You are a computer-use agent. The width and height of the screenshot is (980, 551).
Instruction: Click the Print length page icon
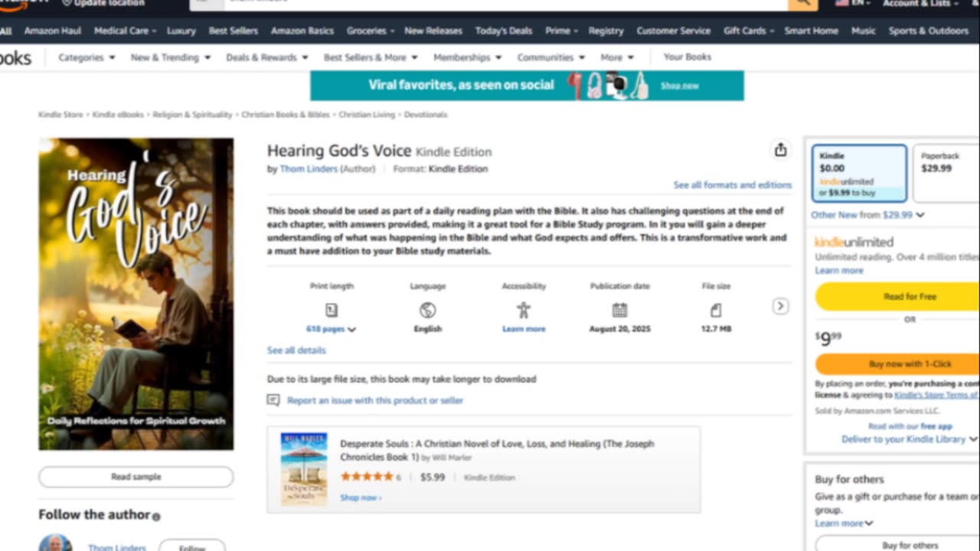click(331, 310)
